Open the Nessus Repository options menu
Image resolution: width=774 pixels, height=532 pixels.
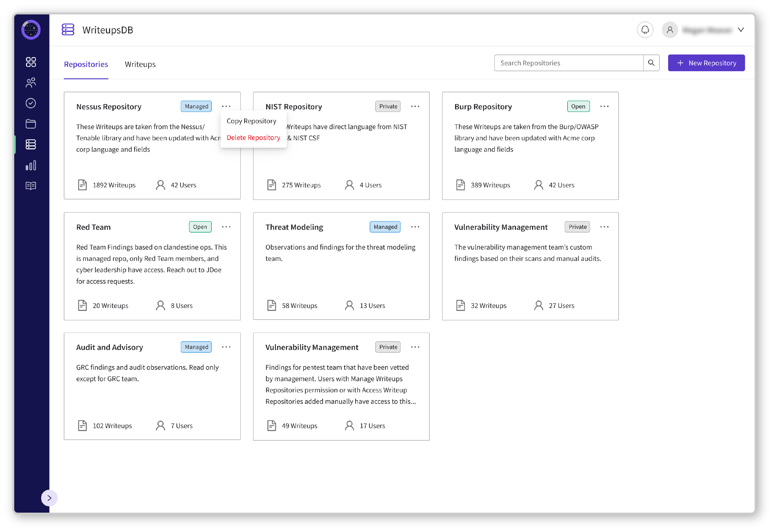tap(226, 107)
